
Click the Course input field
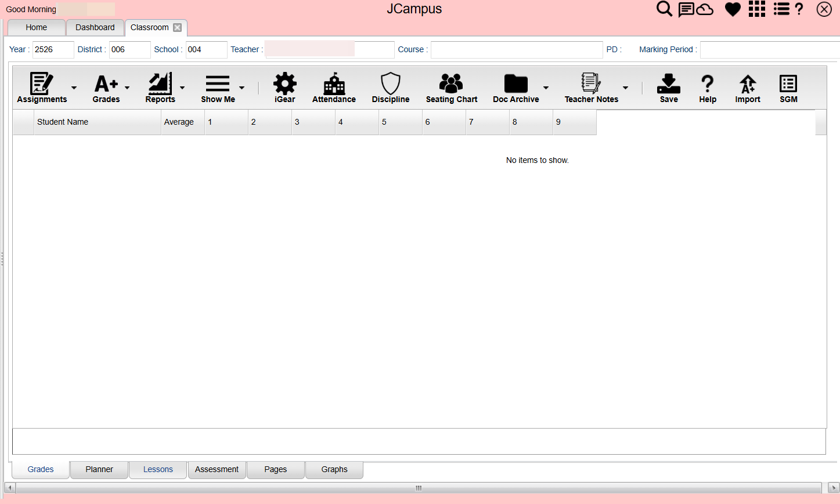coord(517,50)
